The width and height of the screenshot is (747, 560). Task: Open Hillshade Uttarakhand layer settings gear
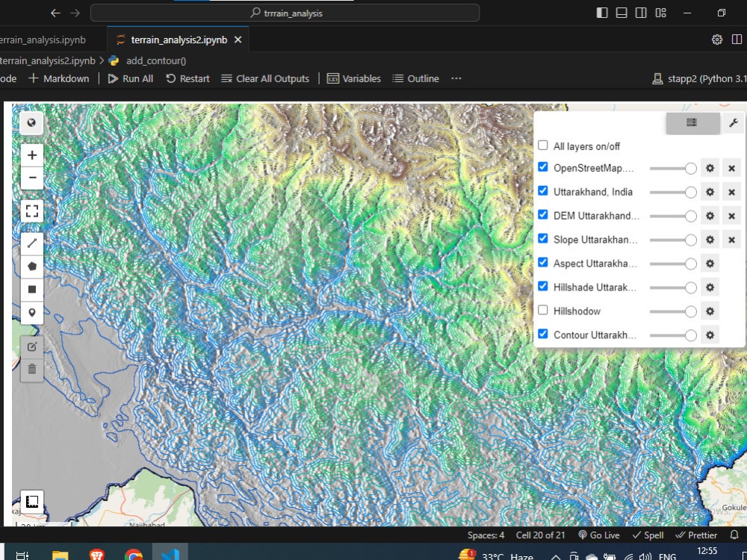tap(710, 287)
